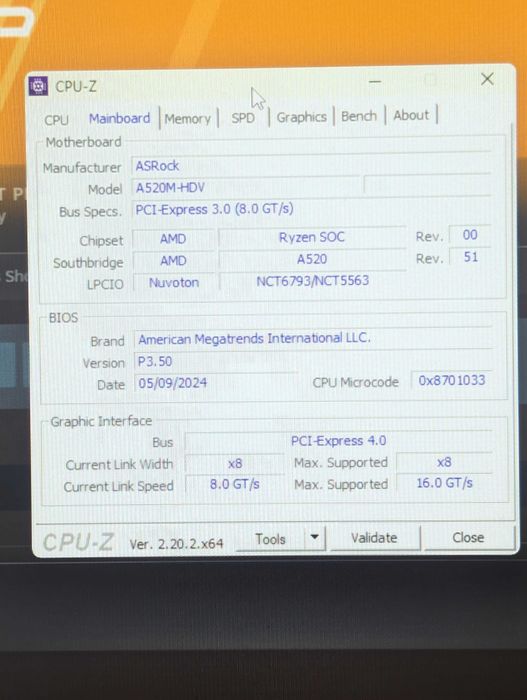The width and height of the screenshot is (527, 700).
Task: Click chipset revision value 00
Action: point(470,235)
